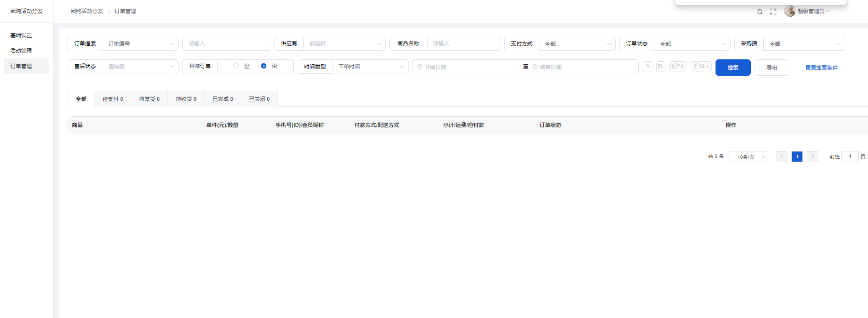Open the 供应商 dropdown

(344, 44)
